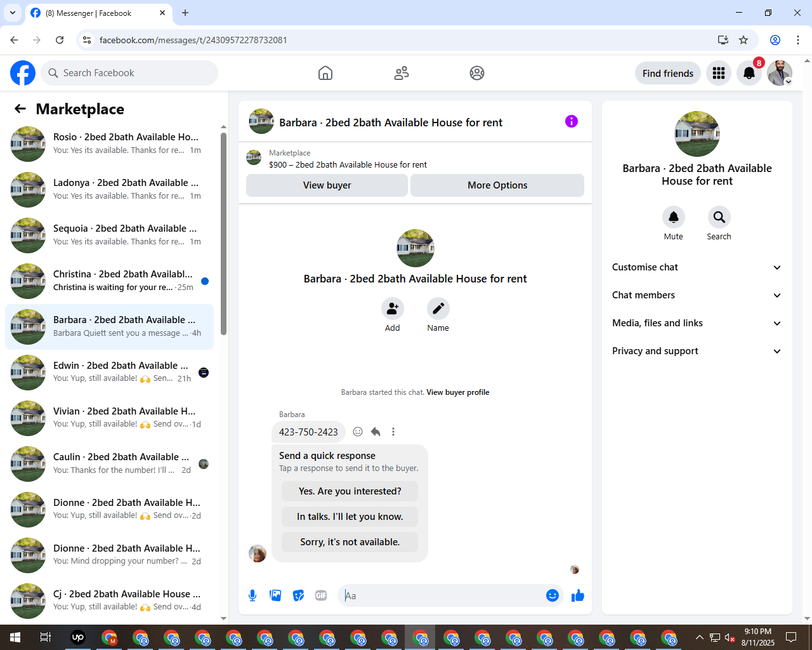Open the Rosio conversation
Screen dimensions: 812x650
(x=109, y=144)
